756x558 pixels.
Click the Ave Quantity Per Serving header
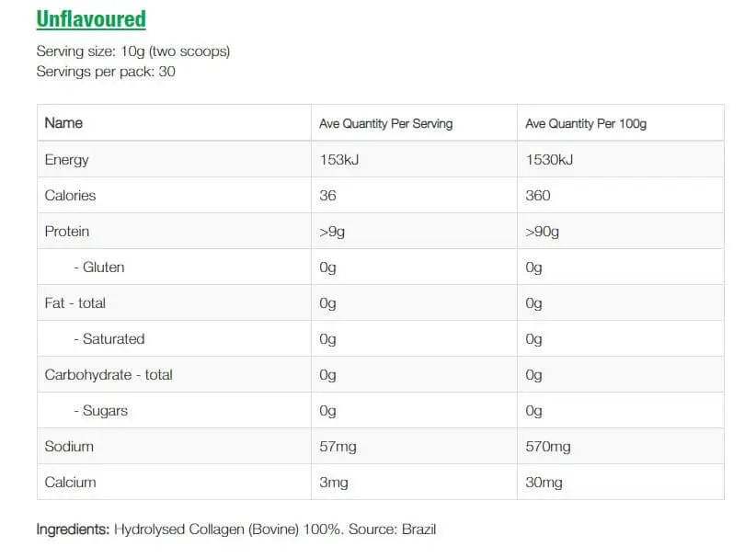click(x=385, y=123)
